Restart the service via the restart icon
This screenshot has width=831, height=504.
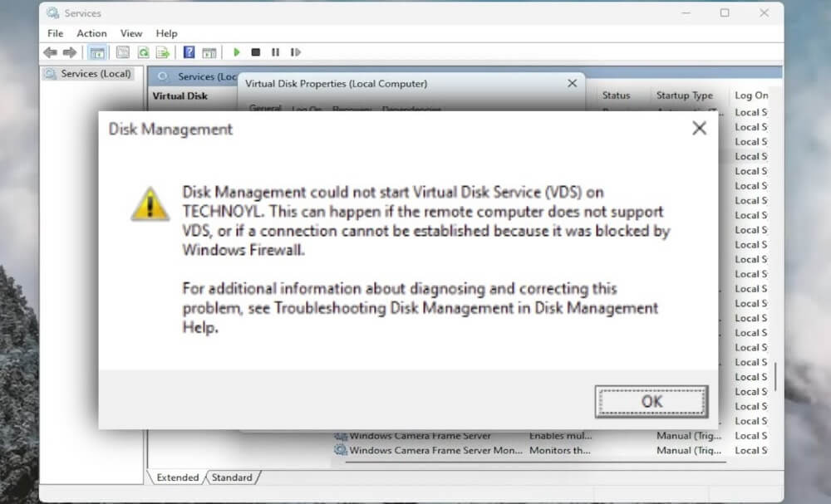tap(296, 51)
